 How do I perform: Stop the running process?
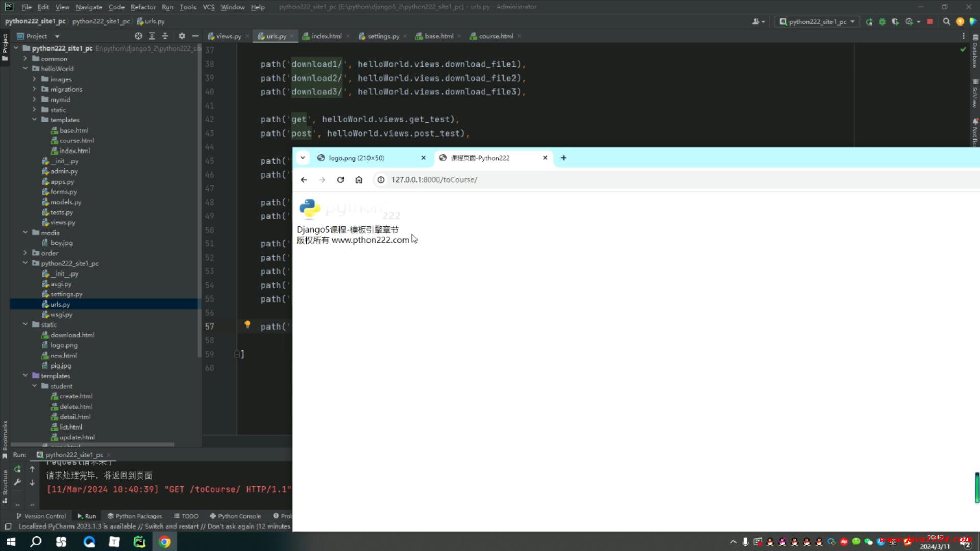(930, 22)
